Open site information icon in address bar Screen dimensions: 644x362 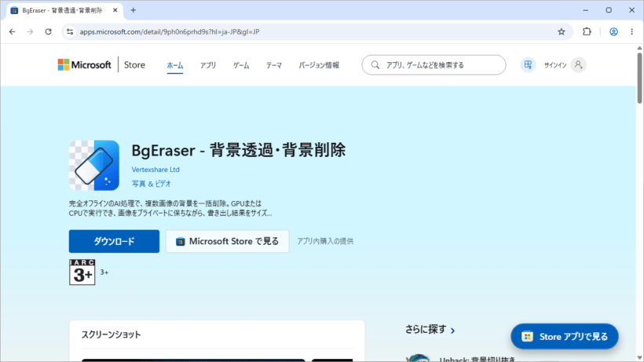click(70, 31)
